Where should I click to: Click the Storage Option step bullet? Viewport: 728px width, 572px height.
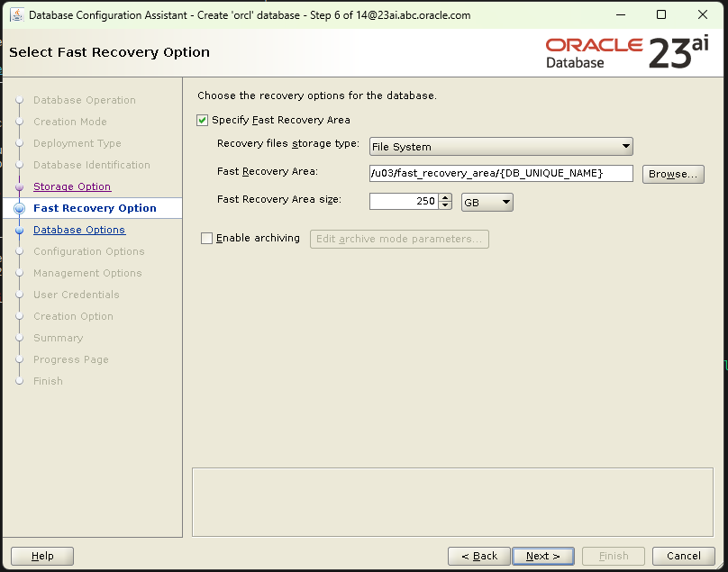[19, 186]
